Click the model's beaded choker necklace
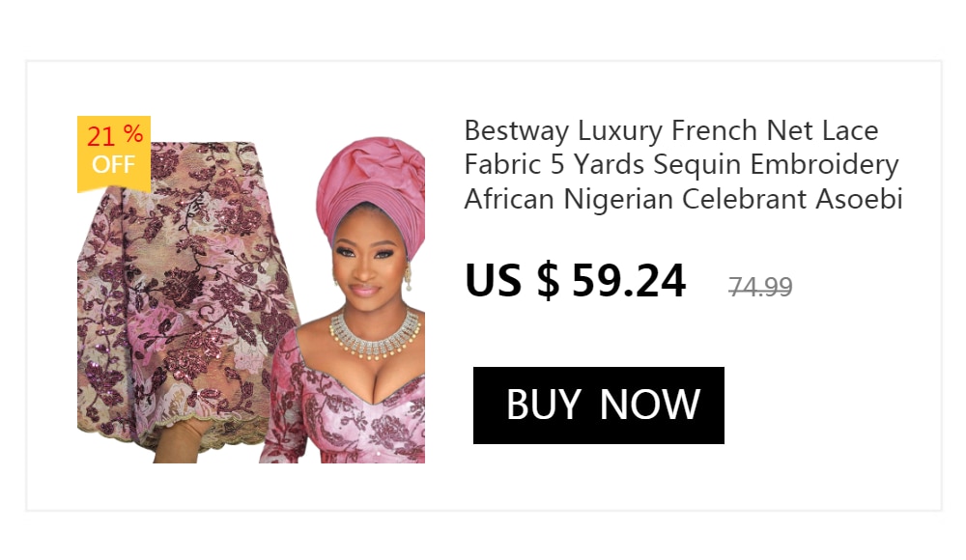 [375, 333]
